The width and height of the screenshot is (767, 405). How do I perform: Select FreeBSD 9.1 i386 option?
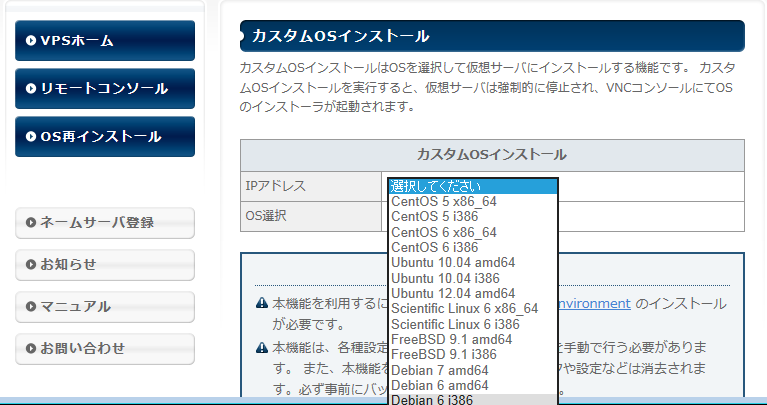[473, 354]
